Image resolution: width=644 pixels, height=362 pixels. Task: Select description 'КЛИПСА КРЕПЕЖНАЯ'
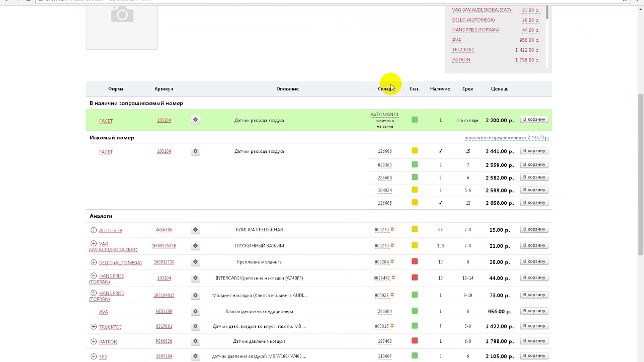[x=259, y=230]
